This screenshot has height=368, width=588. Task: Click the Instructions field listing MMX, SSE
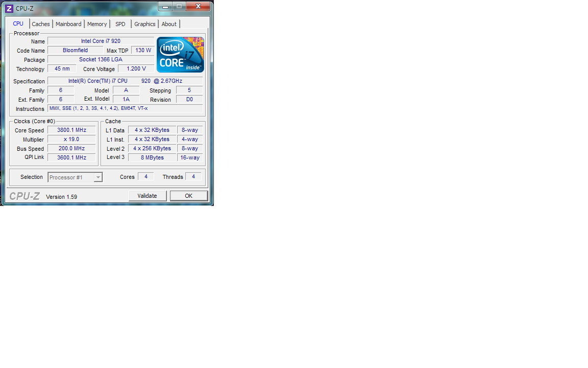[x=125, y=108]
